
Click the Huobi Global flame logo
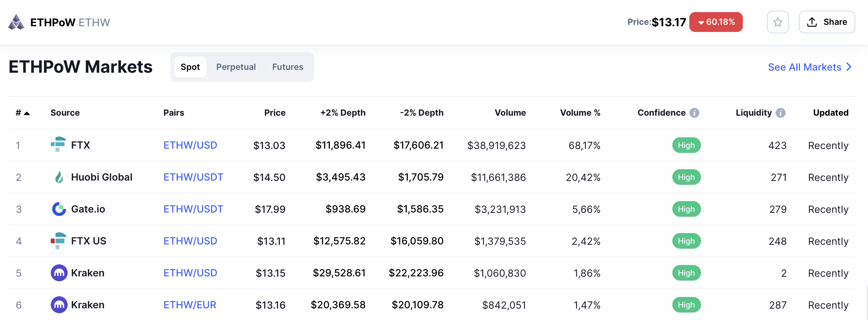coord(59,177)
